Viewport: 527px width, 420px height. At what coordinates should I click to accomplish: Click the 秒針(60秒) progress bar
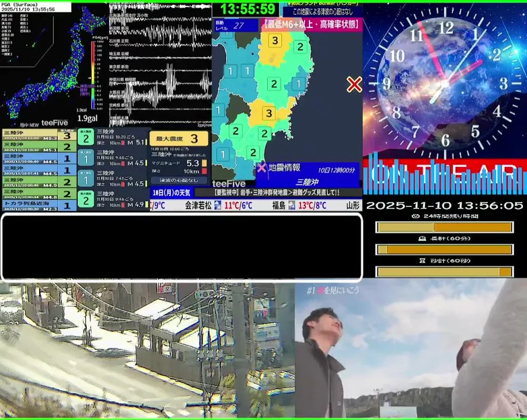pyautogui.click(x=445, y=271)
